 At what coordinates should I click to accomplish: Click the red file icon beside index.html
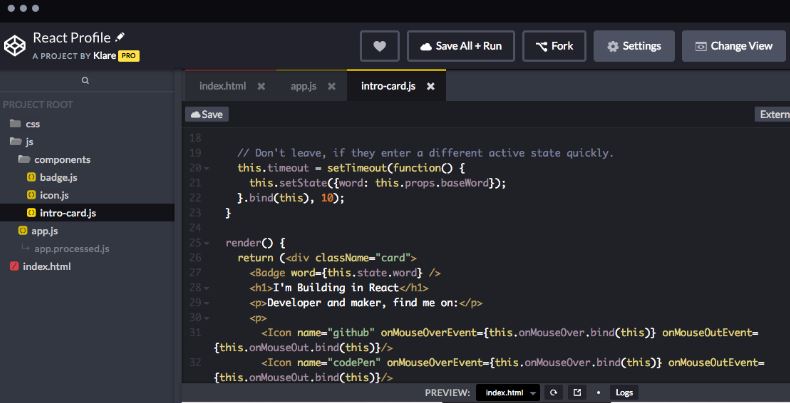point(14,266)
